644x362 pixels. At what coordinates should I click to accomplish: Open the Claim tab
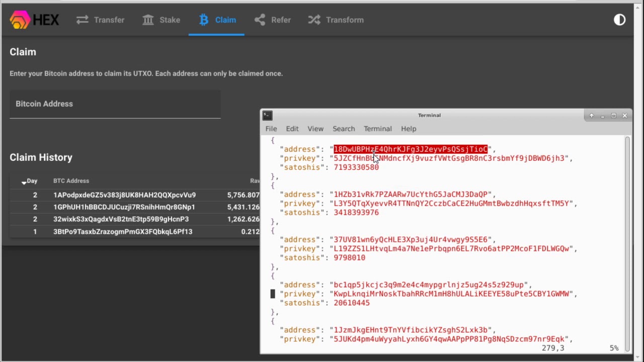pyautogui.click(x=217, y=20)
